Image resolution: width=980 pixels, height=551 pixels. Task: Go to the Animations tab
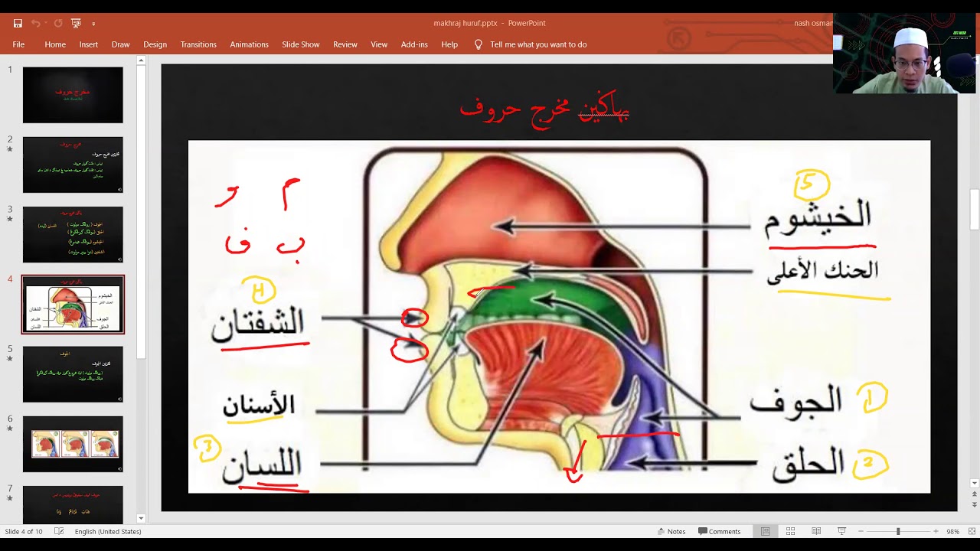[x=249, y=44]
